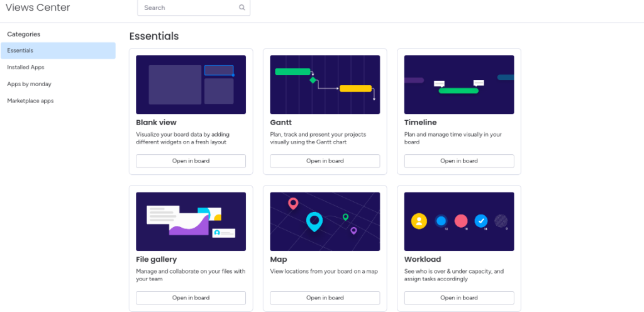Screen dimensions: 644x312
Task: Click the Essentials section heading
Action: [154, 36]
